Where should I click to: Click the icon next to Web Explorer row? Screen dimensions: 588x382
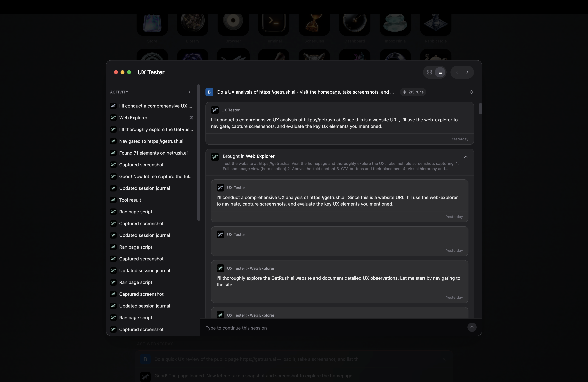click(113, 118)
